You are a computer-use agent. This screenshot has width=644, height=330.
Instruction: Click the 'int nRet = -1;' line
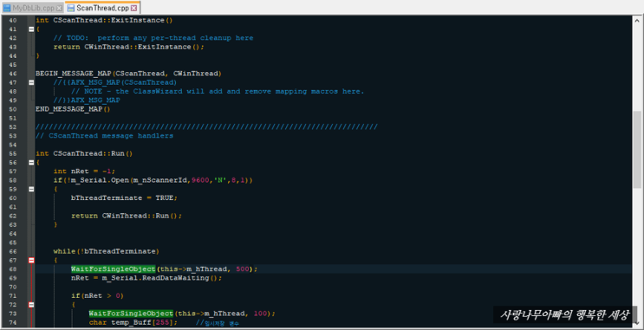coord(84,171)
